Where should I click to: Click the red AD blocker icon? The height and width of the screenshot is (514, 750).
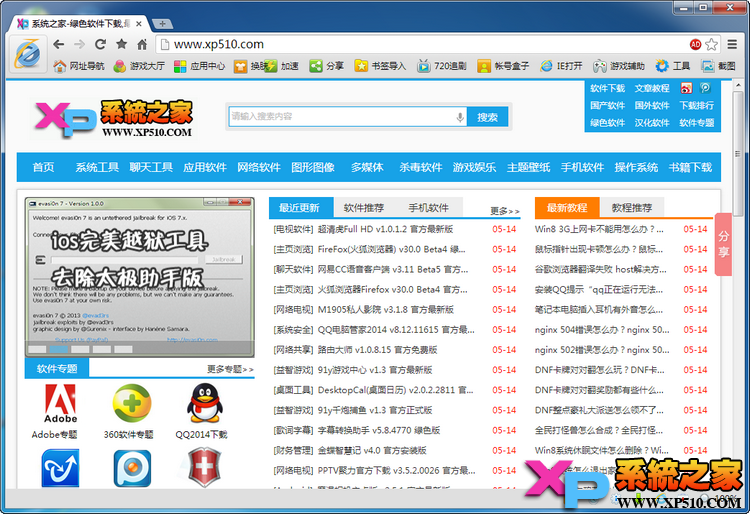click(695, 44)
